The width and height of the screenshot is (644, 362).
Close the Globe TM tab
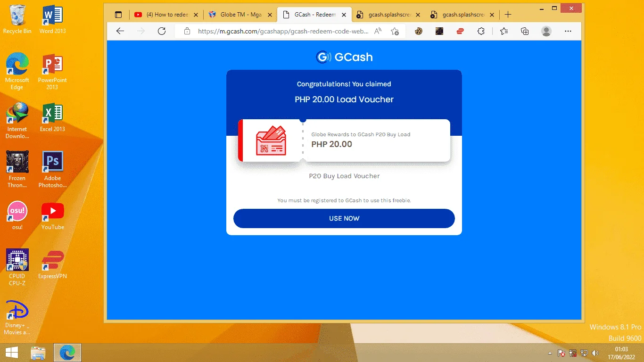pyautogui.click(x=270, y=15)
